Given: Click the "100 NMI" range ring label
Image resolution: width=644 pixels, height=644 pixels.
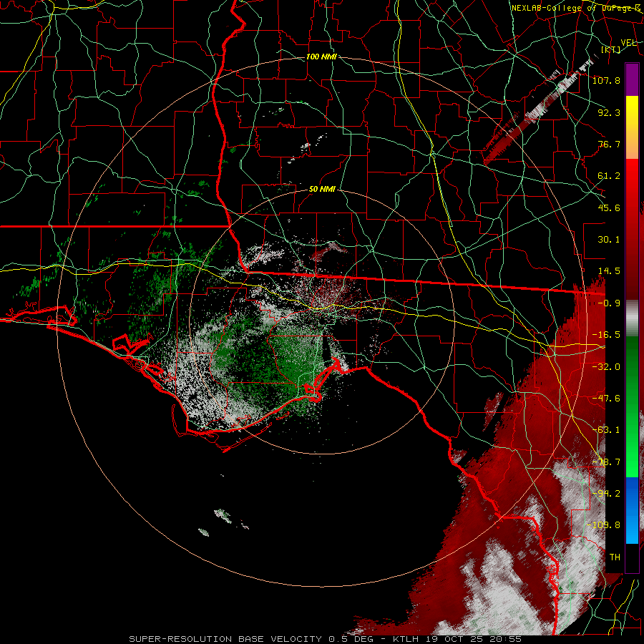Looking at the screenshot, I should [x=321, y=57].
